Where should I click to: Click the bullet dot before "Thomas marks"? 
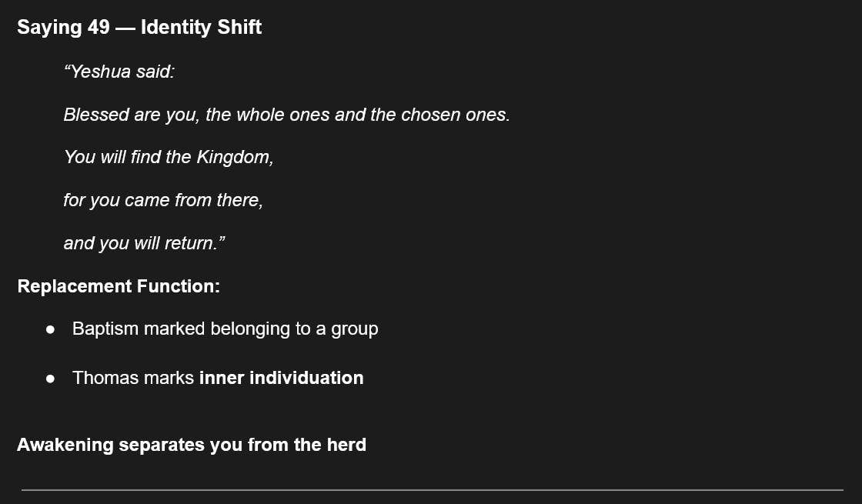coord(51,379)
